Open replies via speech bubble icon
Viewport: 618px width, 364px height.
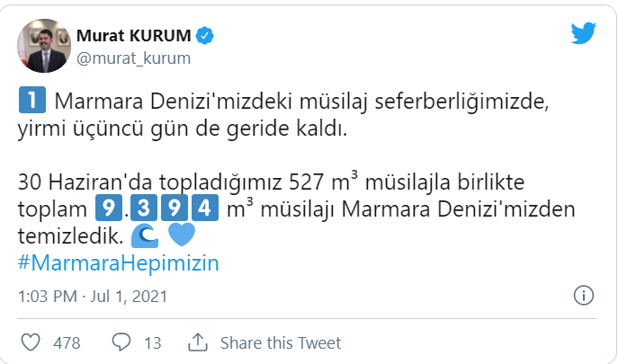tap(121, 342)
